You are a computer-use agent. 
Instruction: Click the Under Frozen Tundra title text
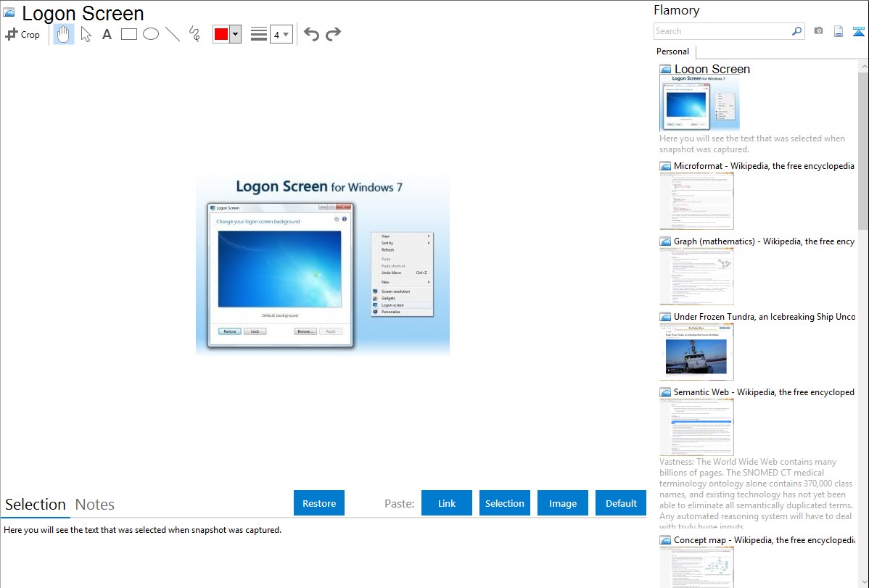765,316
